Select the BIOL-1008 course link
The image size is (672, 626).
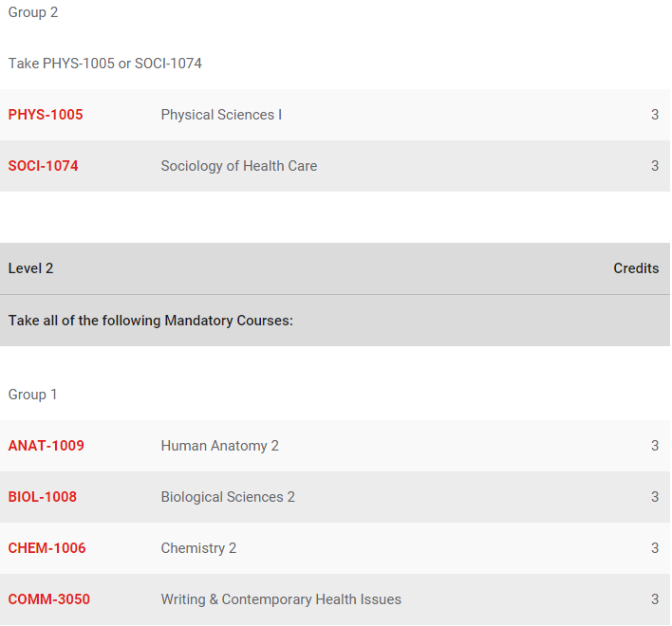click(43, 497)
